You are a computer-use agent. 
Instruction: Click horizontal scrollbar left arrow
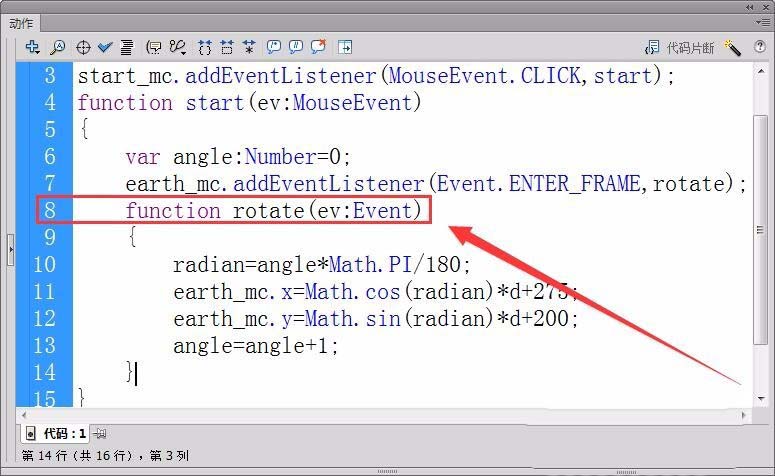[x=24, y=415]
